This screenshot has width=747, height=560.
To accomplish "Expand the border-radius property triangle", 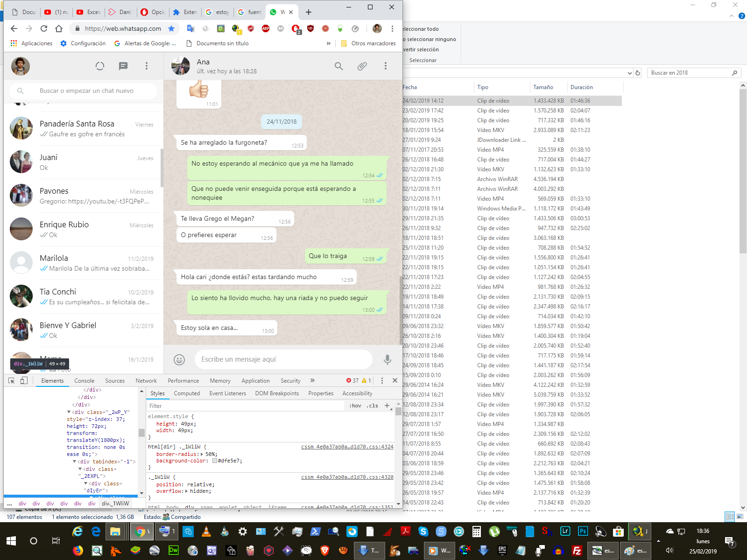I will coord(202,454).
